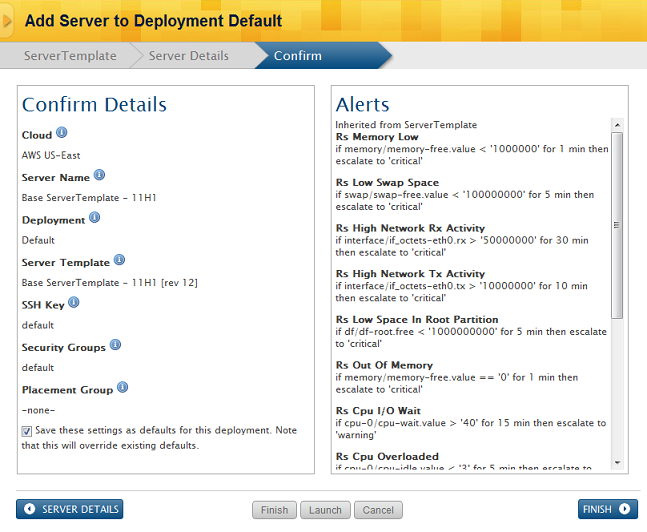Viewport: 647px width, 532px height.
Task: Click the Alerts list scrollbar thumb
Action: [x=617, y=225]
